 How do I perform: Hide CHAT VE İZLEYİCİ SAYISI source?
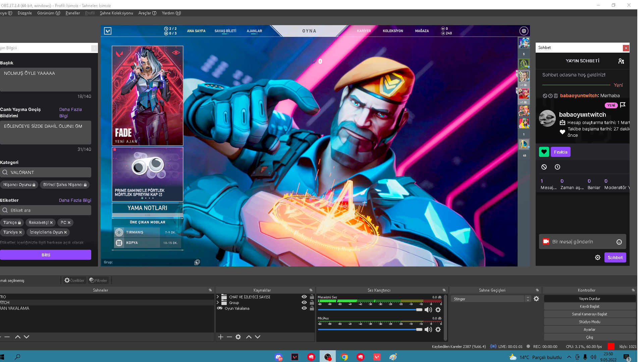coord(304,297)
